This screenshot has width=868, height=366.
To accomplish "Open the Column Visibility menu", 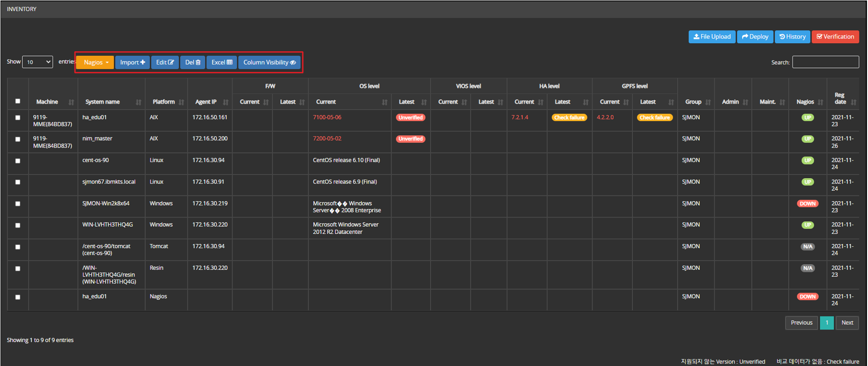I will point(269,62).
